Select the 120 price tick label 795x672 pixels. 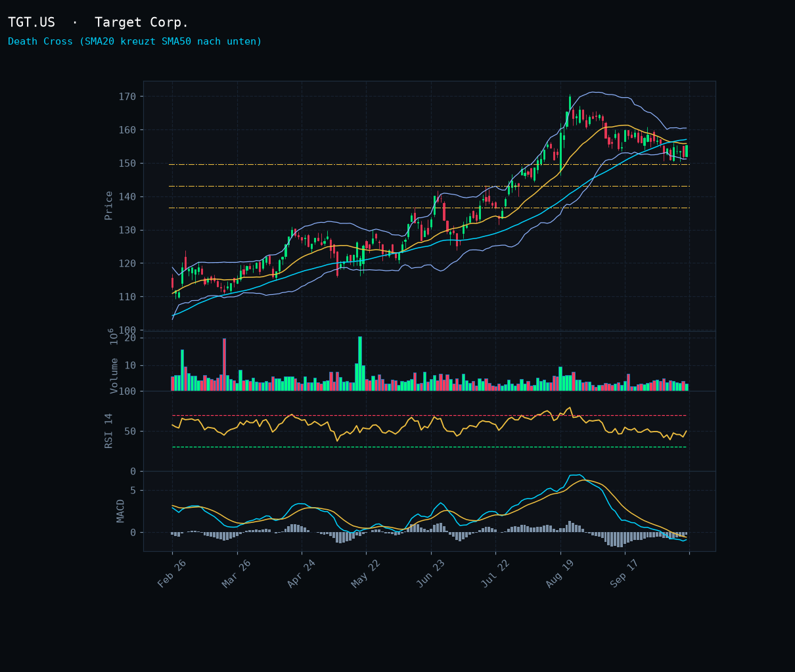click(127, 263)
